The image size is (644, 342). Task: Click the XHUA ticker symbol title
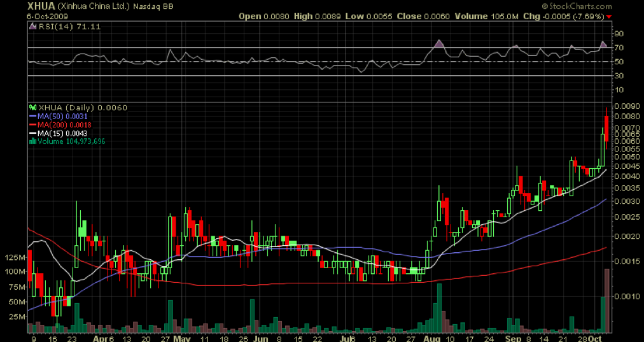point(41,6)
